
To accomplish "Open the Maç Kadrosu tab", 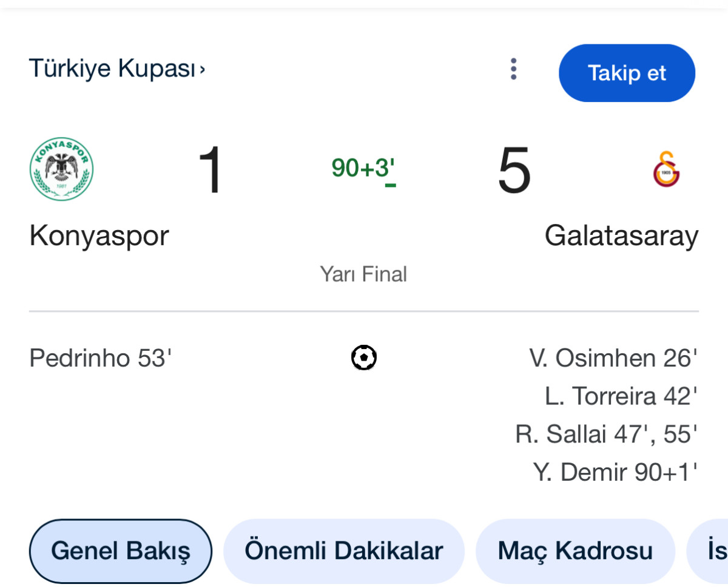I will click(575, 551).
